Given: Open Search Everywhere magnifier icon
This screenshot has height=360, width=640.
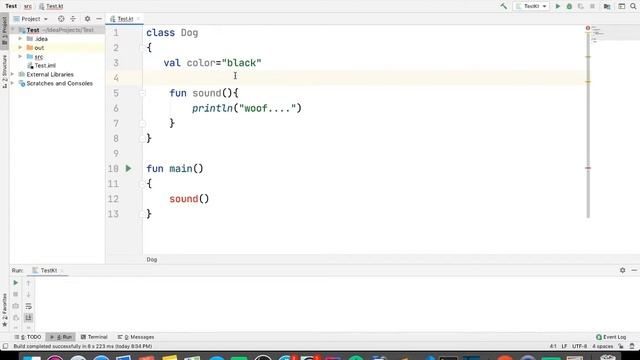Looking at the screenshot, I should click(x=633, y=6).
